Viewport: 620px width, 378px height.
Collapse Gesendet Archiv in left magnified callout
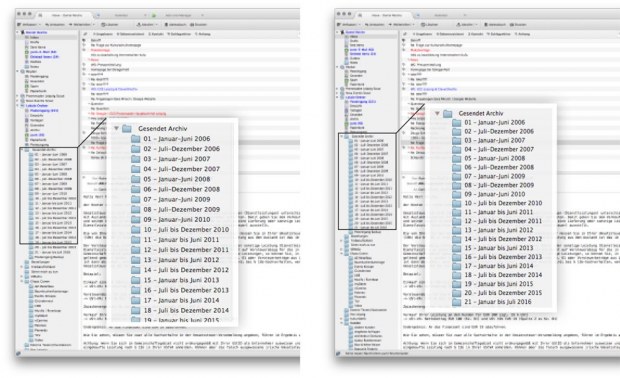(x=116, y=129)
